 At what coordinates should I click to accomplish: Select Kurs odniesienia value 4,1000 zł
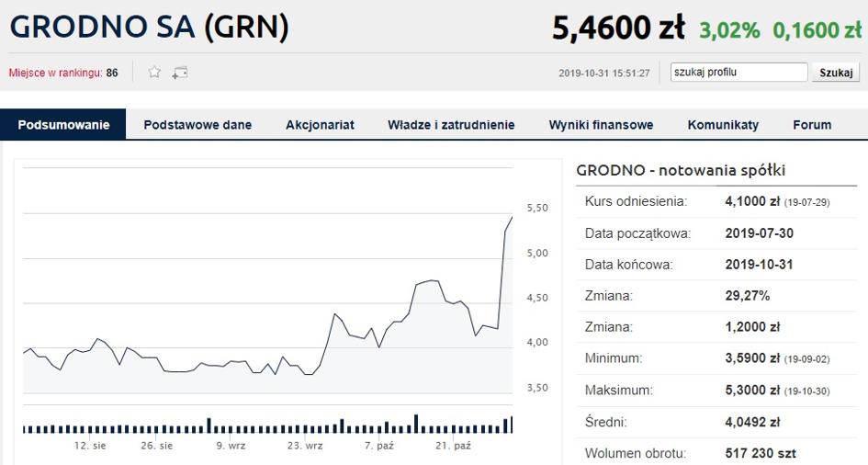pos(752,201)
